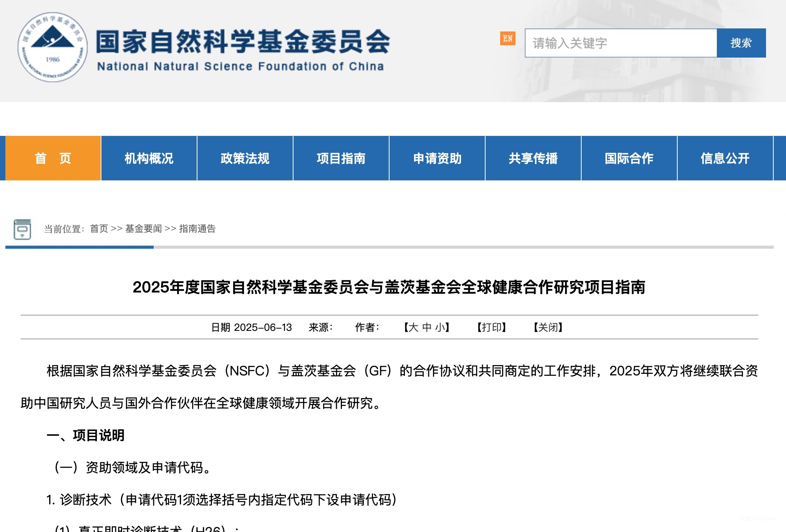Open the 信息公开 nav menu

click(x=725, y=158)
